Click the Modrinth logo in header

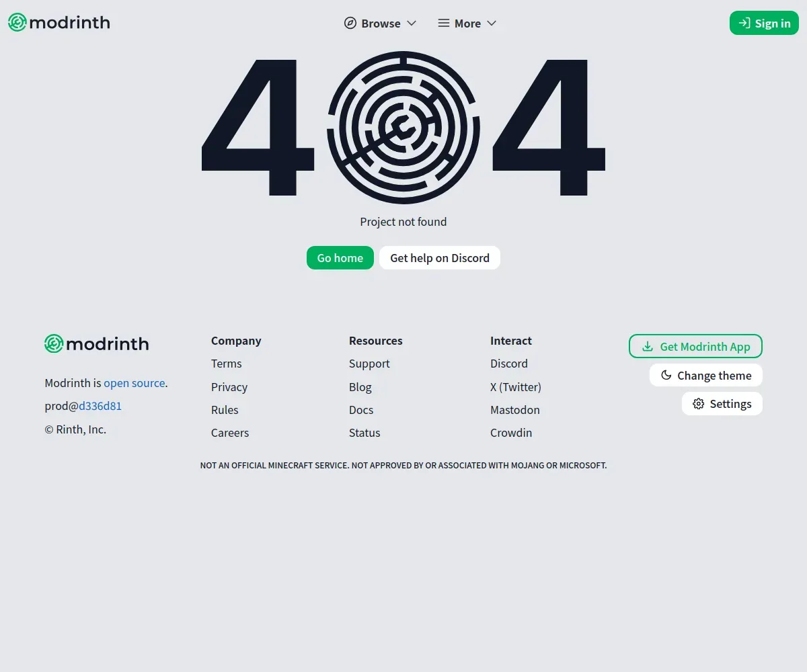(59, 23)
